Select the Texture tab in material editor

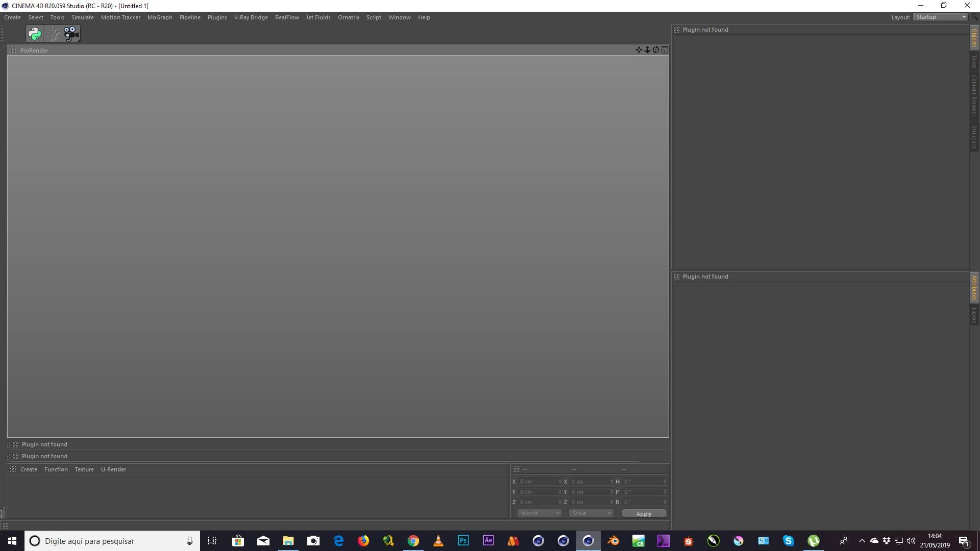84,469
